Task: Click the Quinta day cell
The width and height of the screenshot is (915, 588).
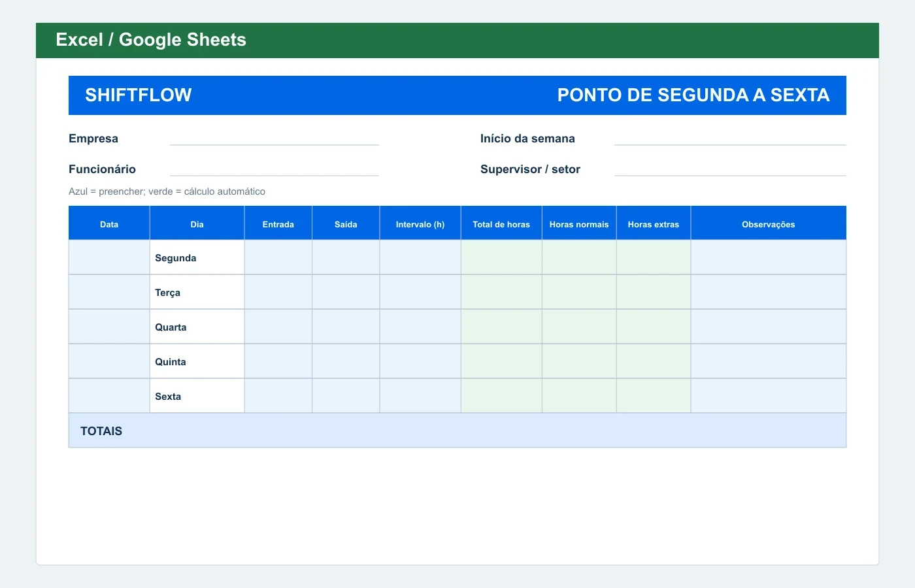Action: pos(197,361)
